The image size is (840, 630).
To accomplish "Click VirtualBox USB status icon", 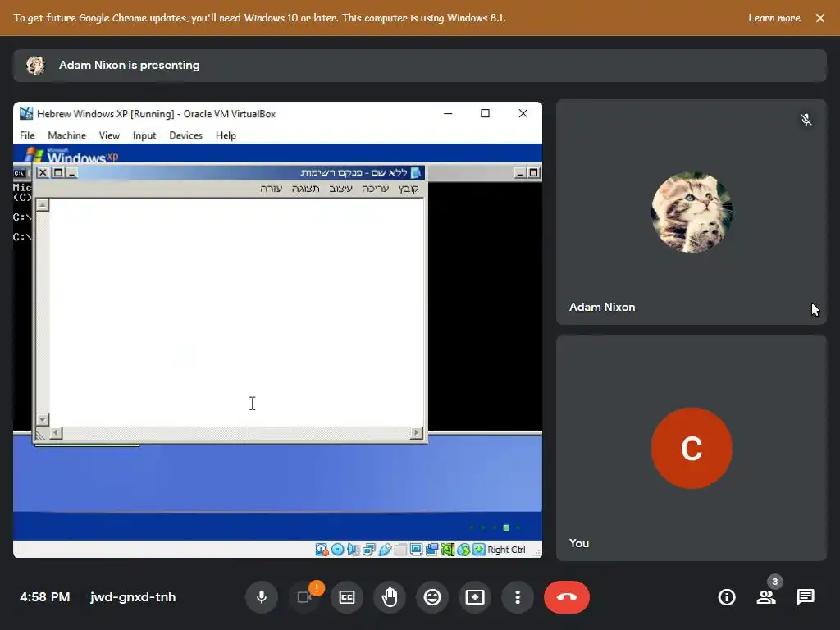I will click(385, 549).
